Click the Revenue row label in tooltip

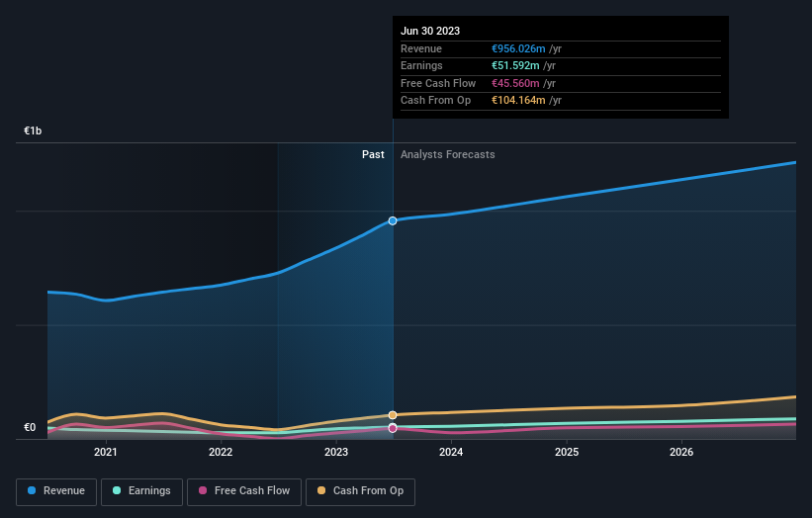click(x=421, y=48)
